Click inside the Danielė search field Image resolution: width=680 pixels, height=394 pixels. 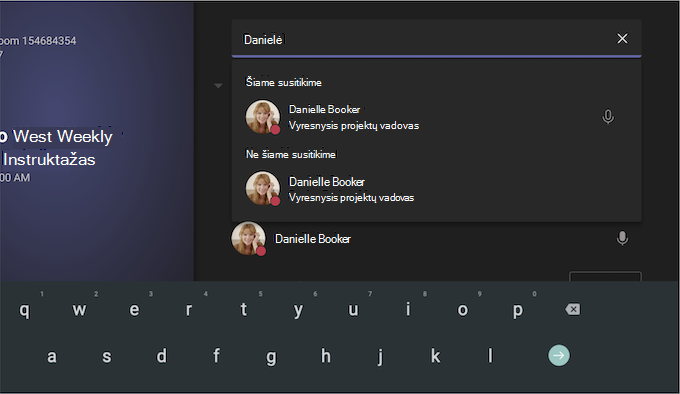[x=427, y=39]
